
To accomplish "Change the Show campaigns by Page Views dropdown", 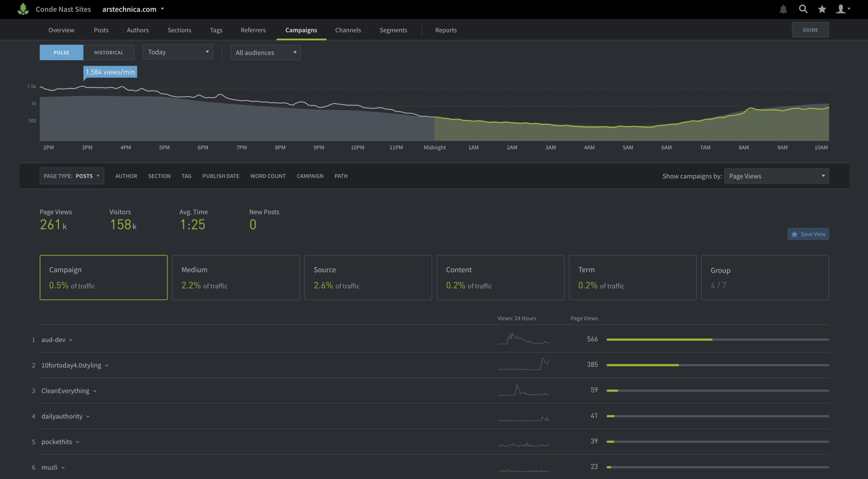I will click(776, 176).
